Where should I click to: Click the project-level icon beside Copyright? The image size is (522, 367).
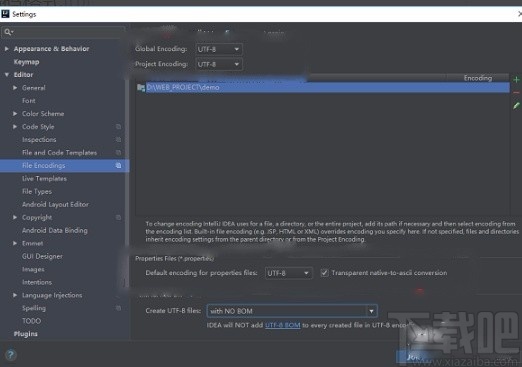pos(118,217)
